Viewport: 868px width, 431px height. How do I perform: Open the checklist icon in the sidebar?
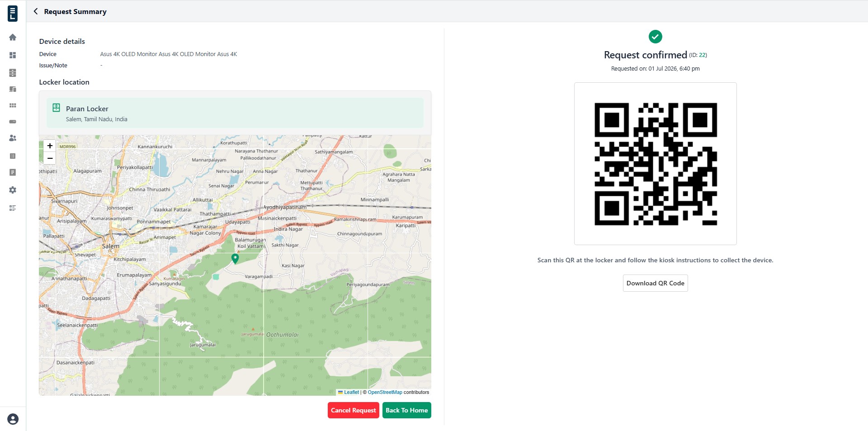coord(13,208)
